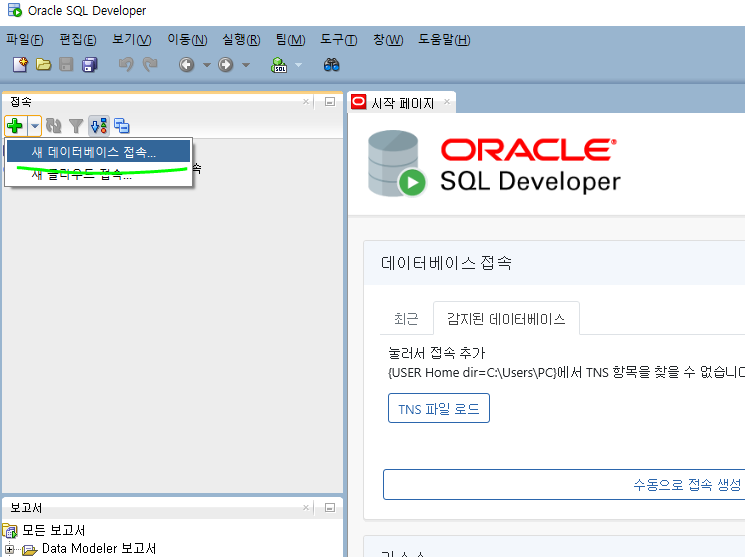Select the Data Modeler 보고서 tree item
The height and width of the screenshot is (557, 745).
[x=99, y=548]
